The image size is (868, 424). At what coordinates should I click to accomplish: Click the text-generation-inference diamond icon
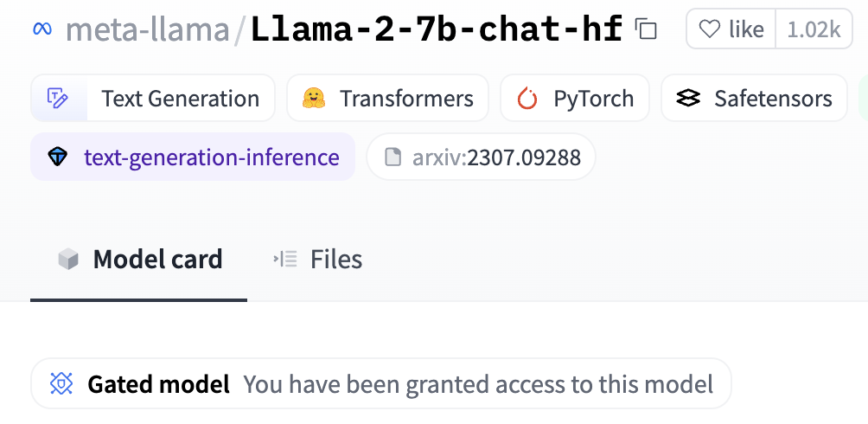58,157
